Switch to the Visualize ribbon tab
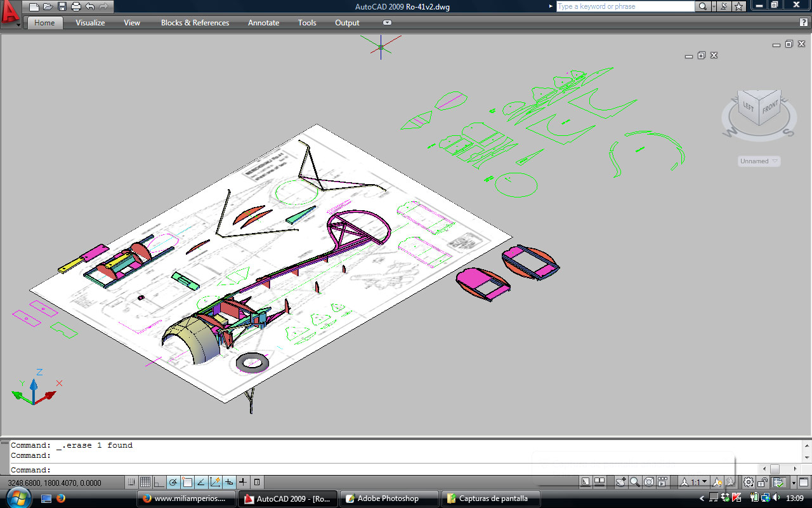The image size is (812, 508). pos(90,23)
